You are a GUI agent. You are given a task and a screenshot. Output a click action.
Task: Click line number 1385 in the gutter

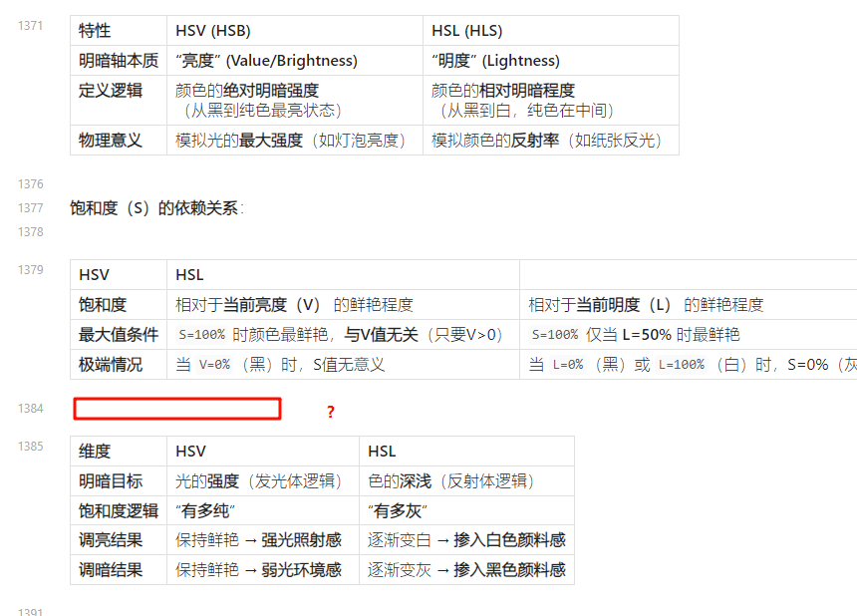[x=30, y=447]
